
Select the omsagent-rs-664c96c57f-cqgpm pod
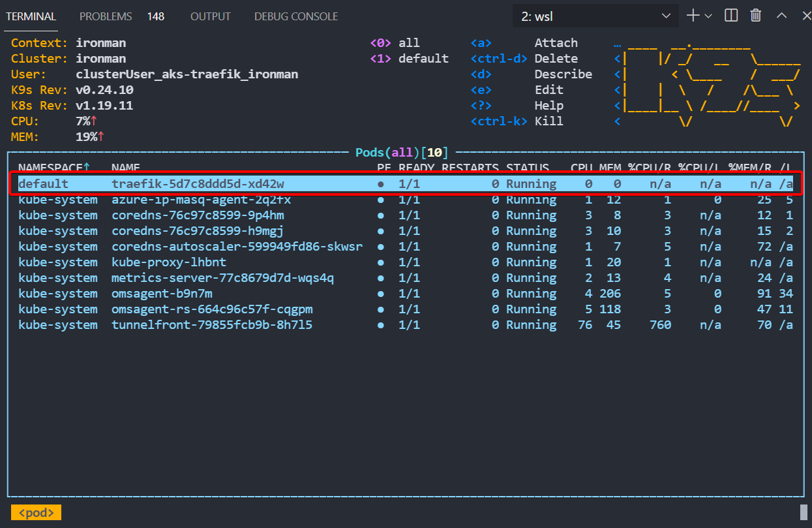point(406,309)
